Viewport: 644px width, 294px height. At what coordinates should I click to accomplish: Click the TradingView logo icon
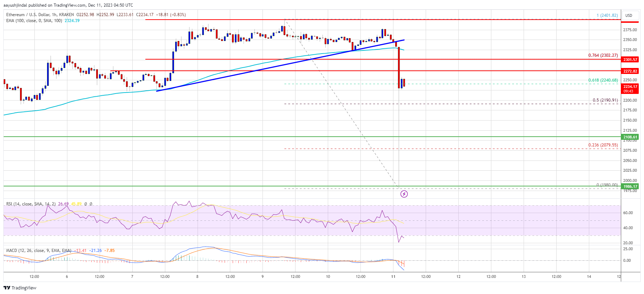(7, 288)
